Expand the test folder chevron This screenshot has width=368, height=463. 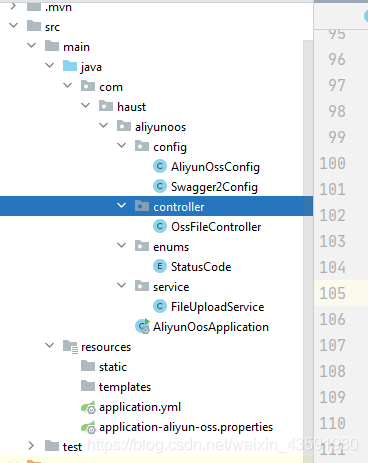(31, 446)
